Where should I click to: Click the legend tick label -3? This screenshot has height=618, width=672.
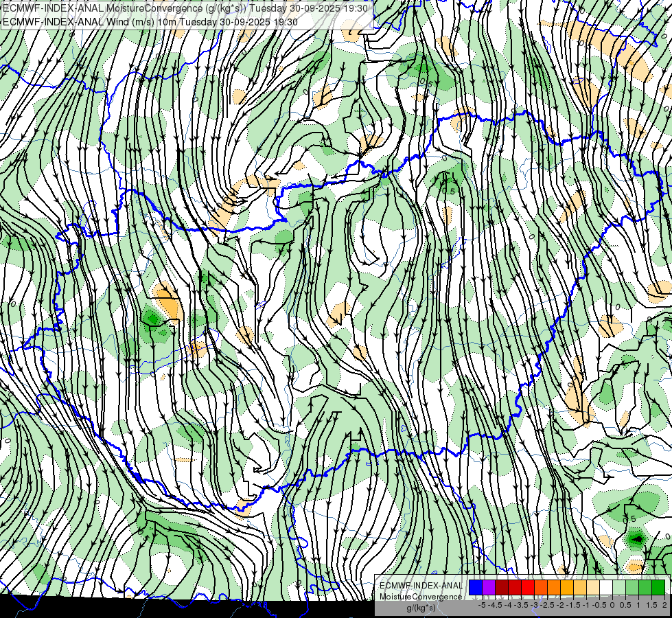coord(534,605)
